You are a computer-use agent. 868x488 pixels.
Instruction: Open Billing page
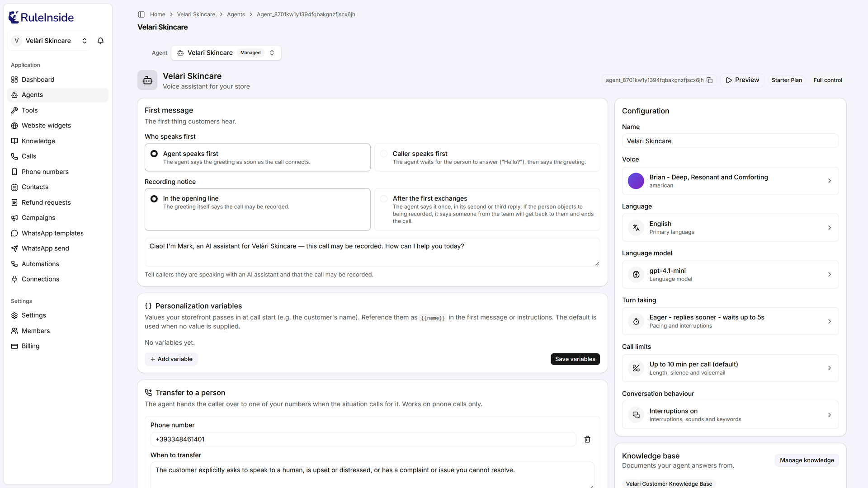coord(58,346)
